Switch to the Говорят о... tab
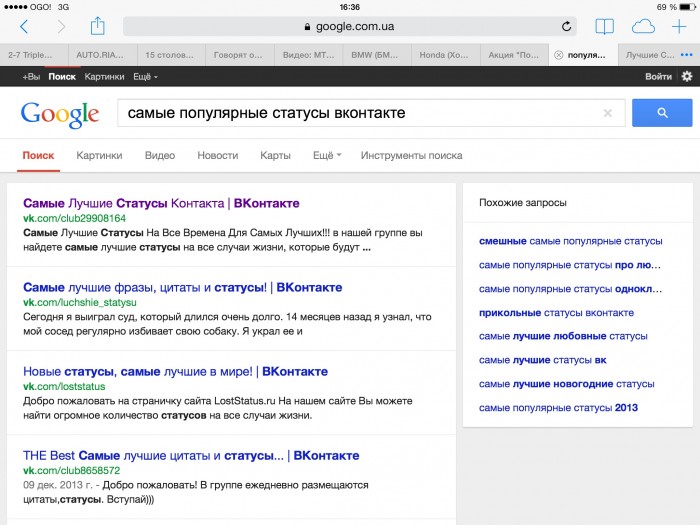The image size is (700, 525). pyautogui.click(x=238, y=55)
